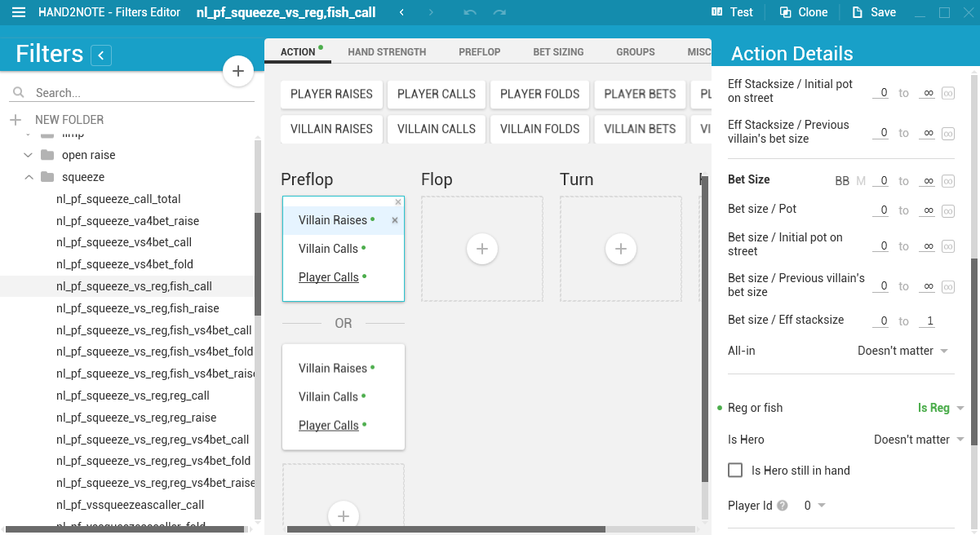
Task: Select Villain Calls in first preflop block
Action: click(x=328, y=249)
